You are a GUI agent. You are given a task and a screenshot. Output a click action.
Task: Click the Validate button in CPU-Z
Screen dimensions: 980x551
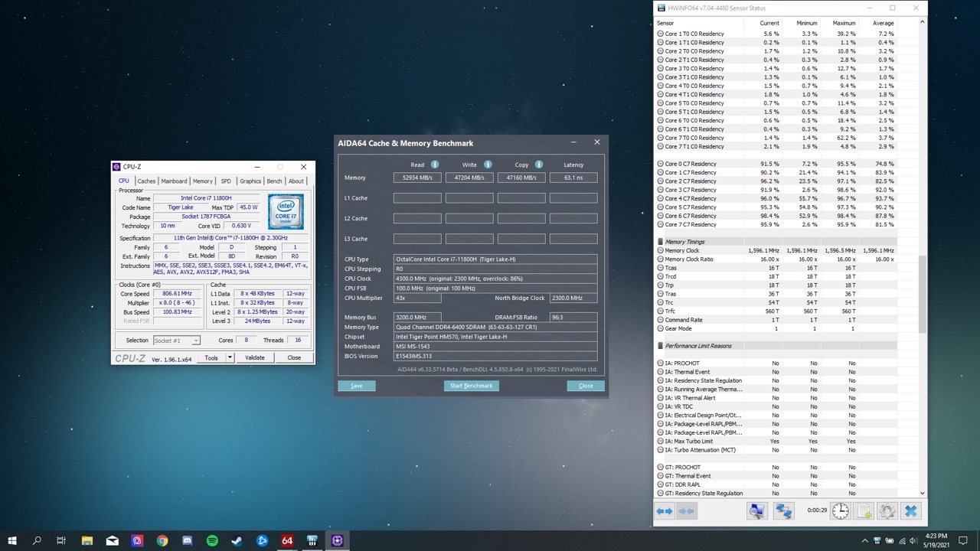coord(255,357)
